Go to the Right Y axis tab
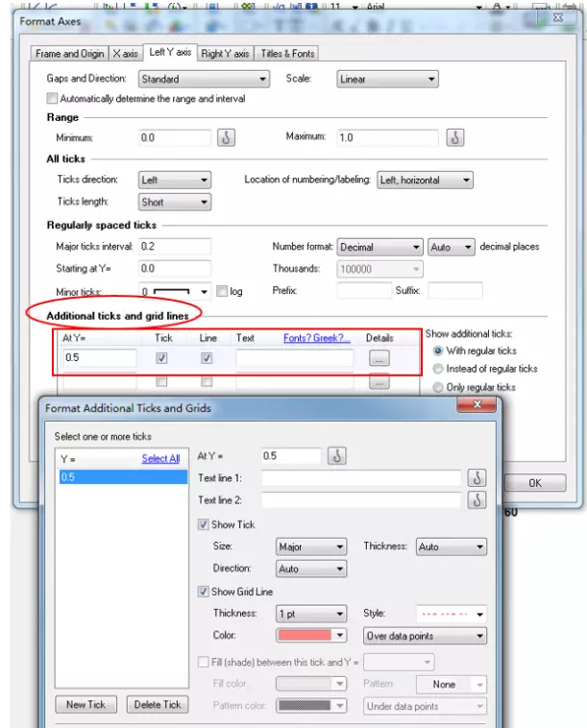The height and width of the screenshot is (728, 587). click(226, 54)
